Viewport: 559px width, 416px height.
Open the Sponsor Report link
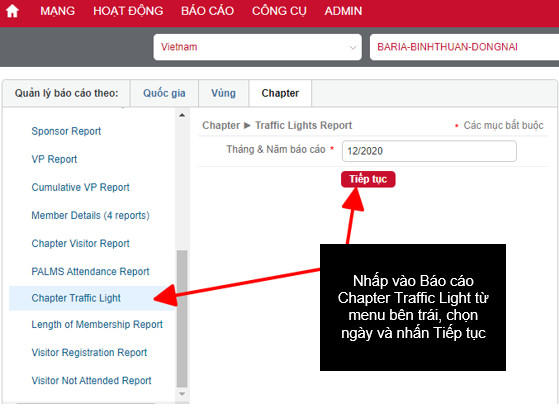[66, 131]
